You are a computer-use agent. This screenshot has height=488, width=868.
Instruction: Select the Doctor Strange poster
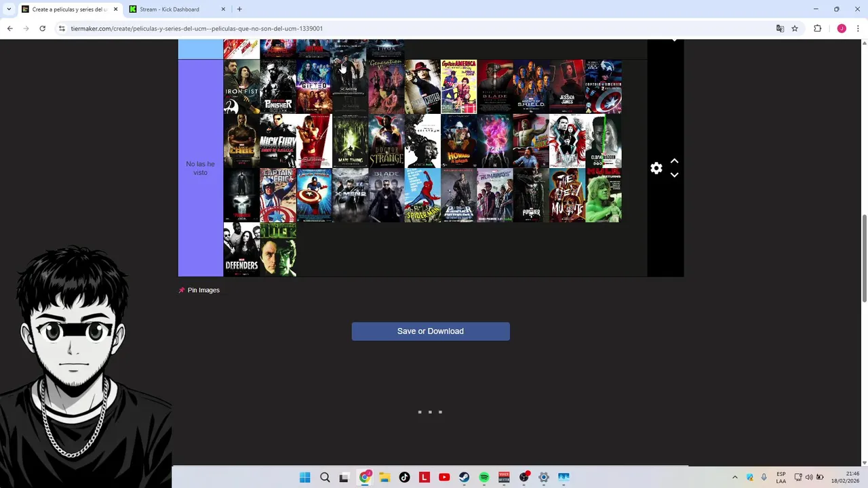(x=386, y=141)
